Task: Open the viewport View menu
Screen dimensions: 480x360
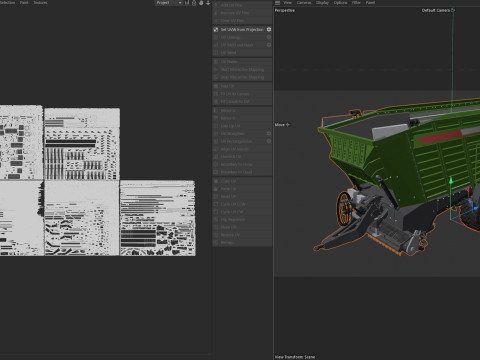Action: (287, 3)
